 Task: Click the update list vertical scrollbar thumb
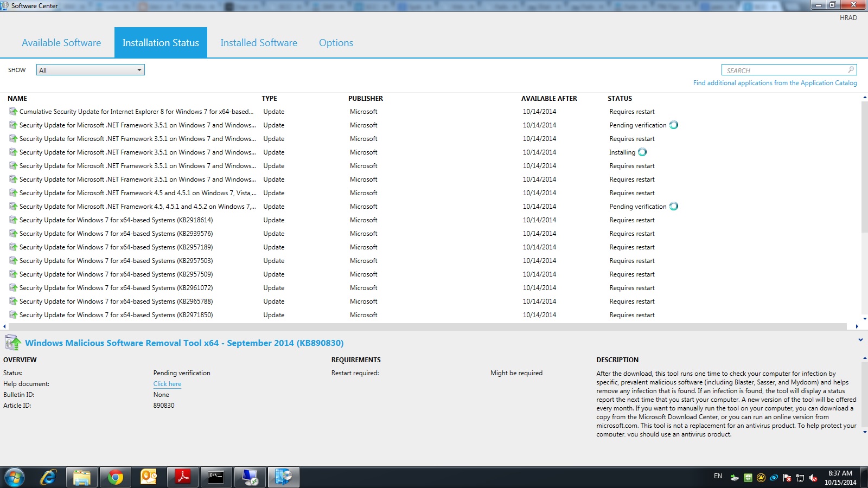(864, 166)
